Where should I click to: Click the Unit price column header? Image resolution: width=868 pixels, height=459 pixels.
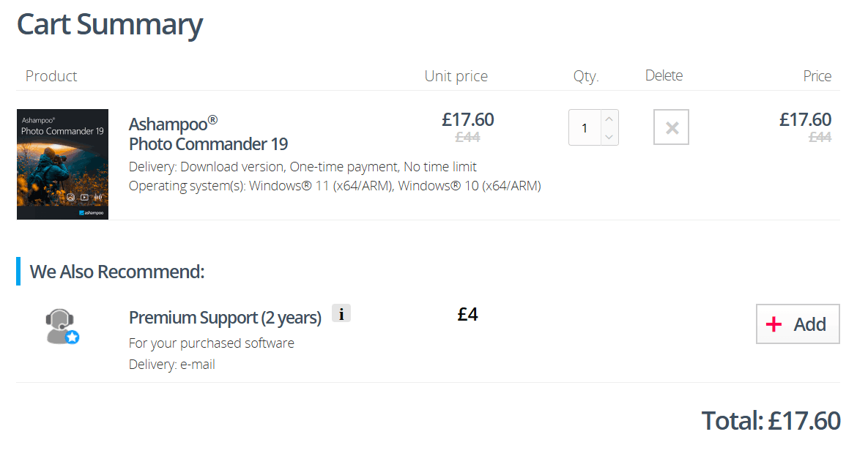point(456,76)
